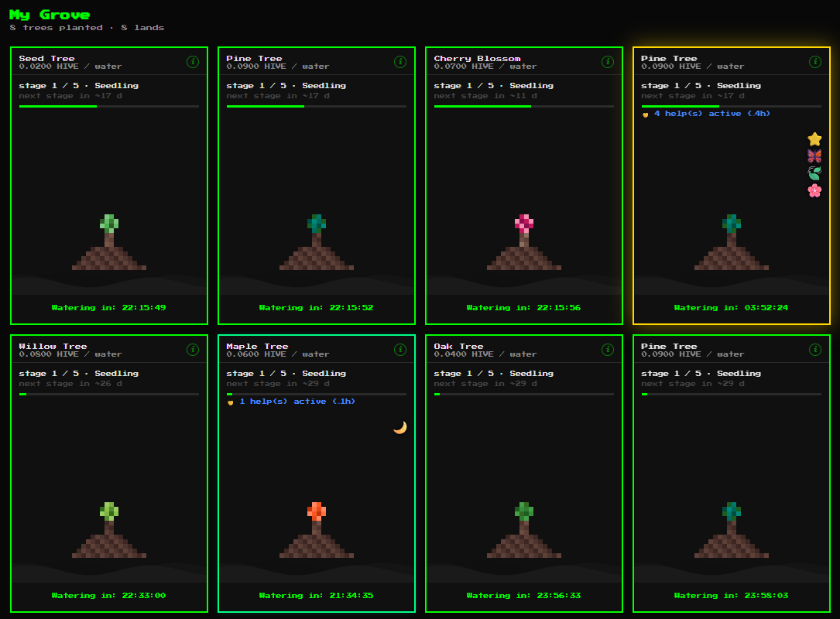Click the Willow Tree growth progress bar

109,394
